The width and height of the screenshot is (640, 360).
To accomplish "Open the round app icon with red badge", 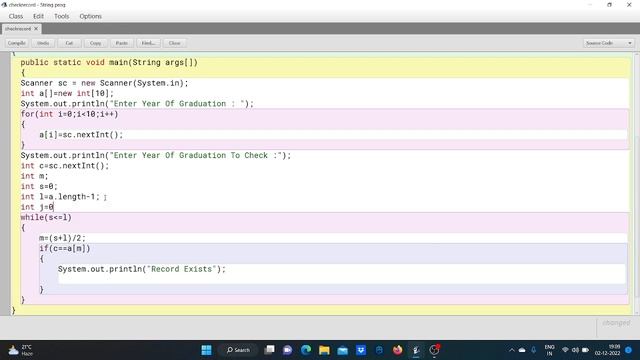I will (434, 350).
